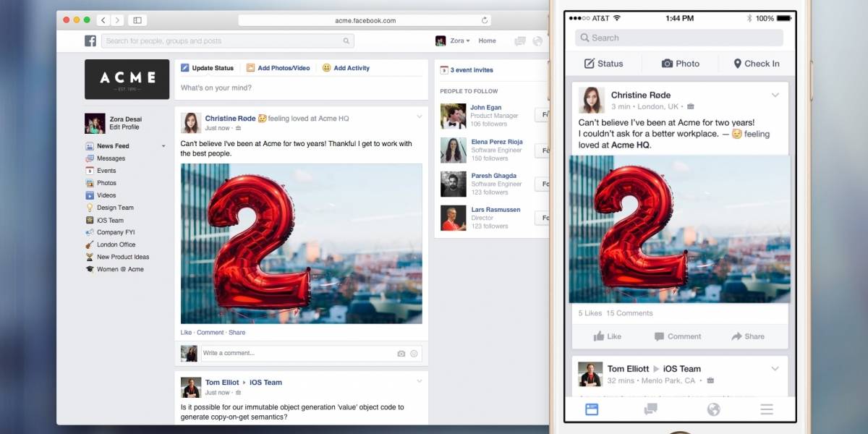Open the chevron on Tom Elliott's phone post
This screenshot has height=434, width=868.
pos(775,369)
